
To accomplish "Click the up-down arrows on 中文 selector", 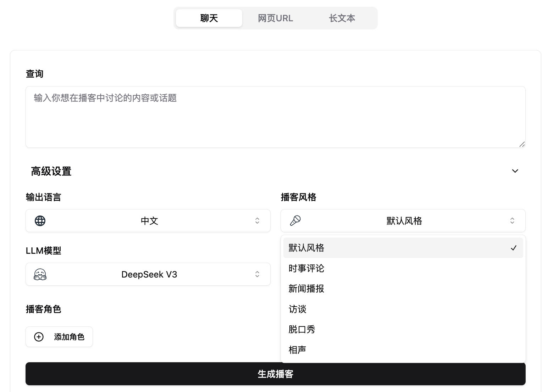I will point(257,221).
